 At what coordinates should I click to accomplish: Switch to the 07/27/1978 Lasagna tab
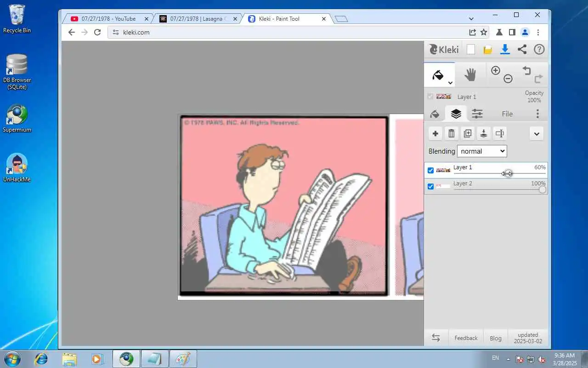click(x=198, y=19)
